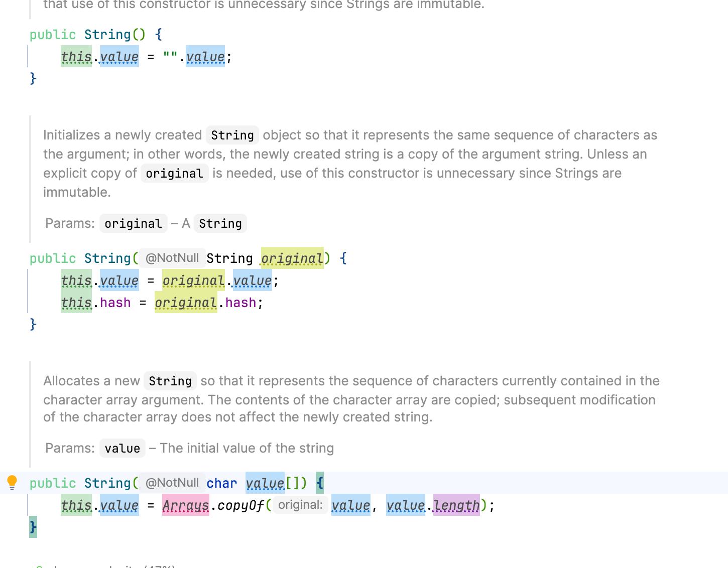This screenshot has height=568, width=728.
Task: Click 'value' code tag in Params line
Action: pyautogui.click(x=123, y=448)
